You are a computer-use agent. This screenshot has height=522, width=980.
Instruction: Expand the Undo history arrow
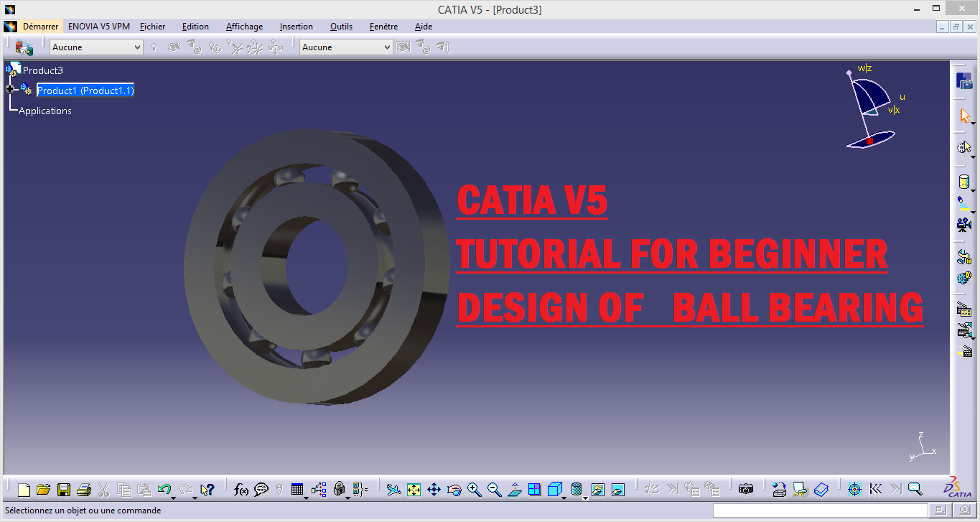tap(174, 497)
